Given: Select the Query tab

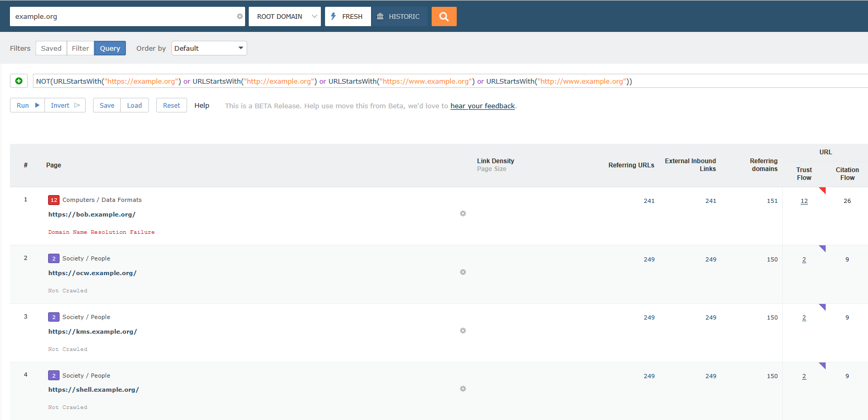Looking at the screenshot, I should click(x=110, y=49).
